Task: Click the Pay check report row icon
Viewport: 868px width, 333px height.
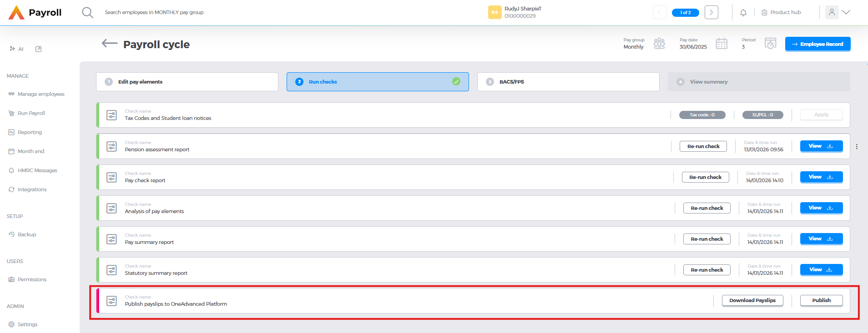Action: [111, 177]
